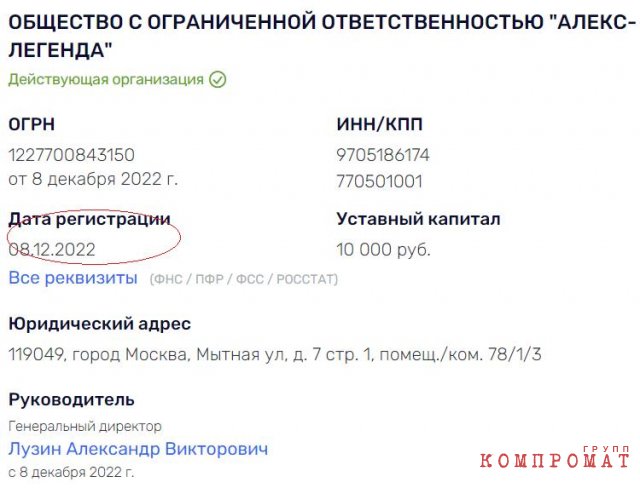The height and width of the screenshot is (488, 640).
Task: Click the 'от 8 декабря 2022 г.' ОГРН date
Action: 93,181
